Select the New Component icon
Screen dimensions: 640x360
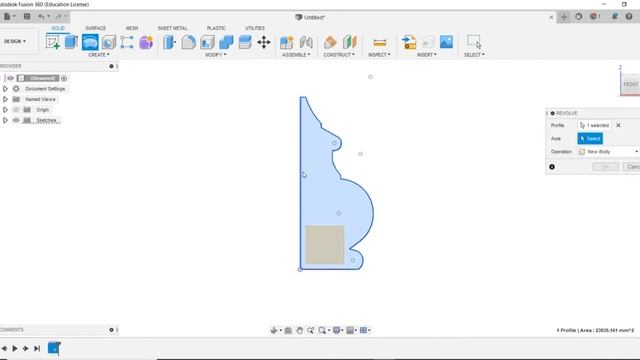point(287,42)
